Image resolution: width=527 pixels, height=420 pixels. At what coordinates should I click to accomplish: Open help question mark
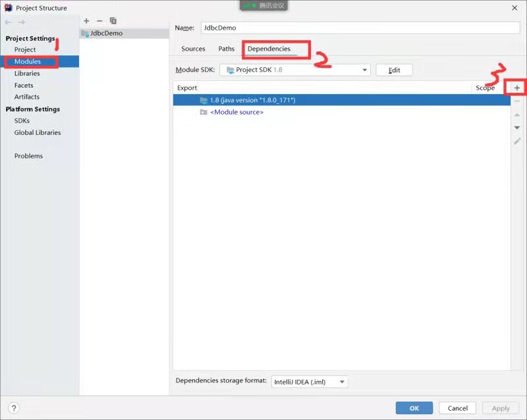point(14,408)
